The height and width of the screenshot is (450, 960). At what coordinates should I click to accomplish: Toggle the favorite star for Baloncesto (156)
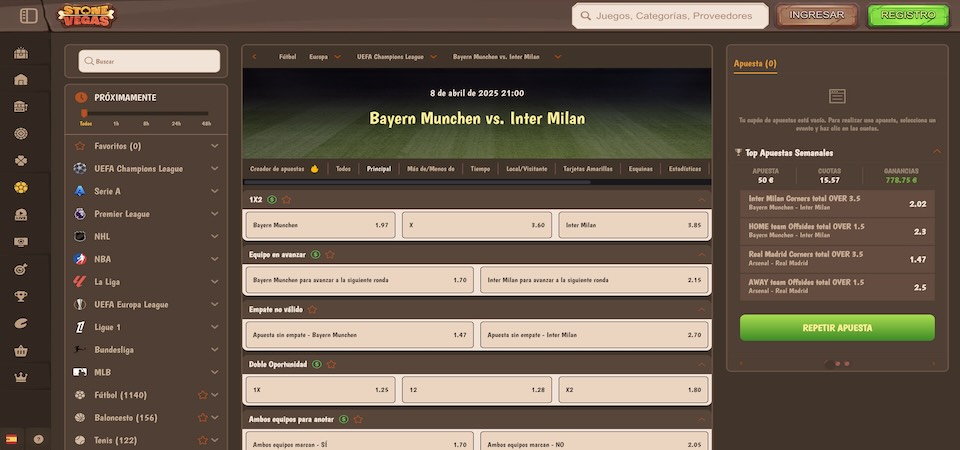pyautogui.click(x=203, y=418)
